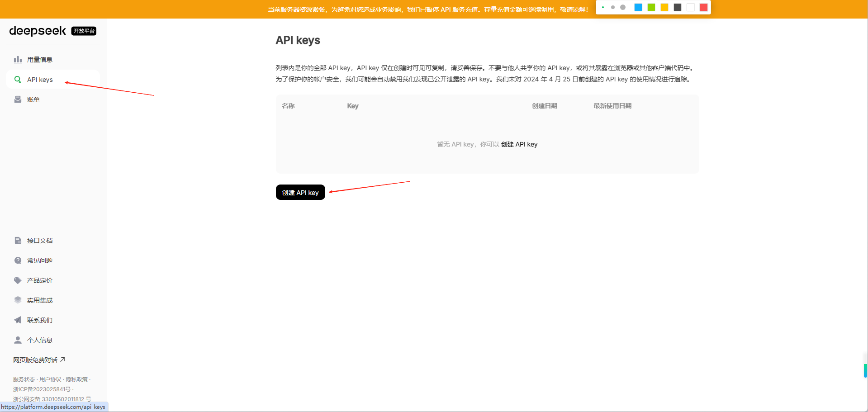The image size is (868, 412).
Task: Click the 产品定价 price tag icon
Action: click(x=18, y=280)
